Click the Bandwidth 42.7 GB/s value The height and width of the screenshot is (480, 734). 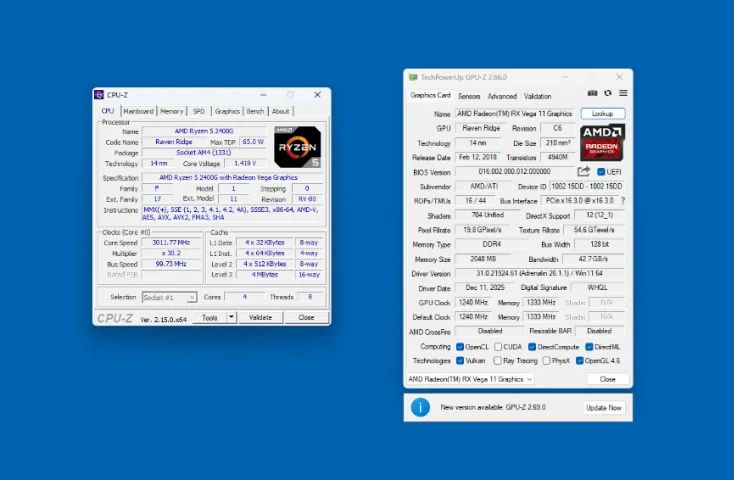pyautogui.click(x=593, y=258)
